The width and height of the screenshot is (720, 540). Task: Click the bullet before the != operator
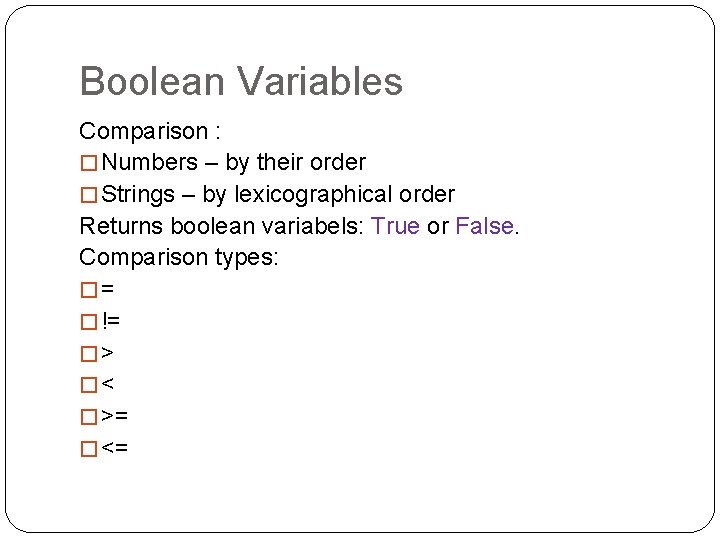pyautogui.click(x=88, y=322)
